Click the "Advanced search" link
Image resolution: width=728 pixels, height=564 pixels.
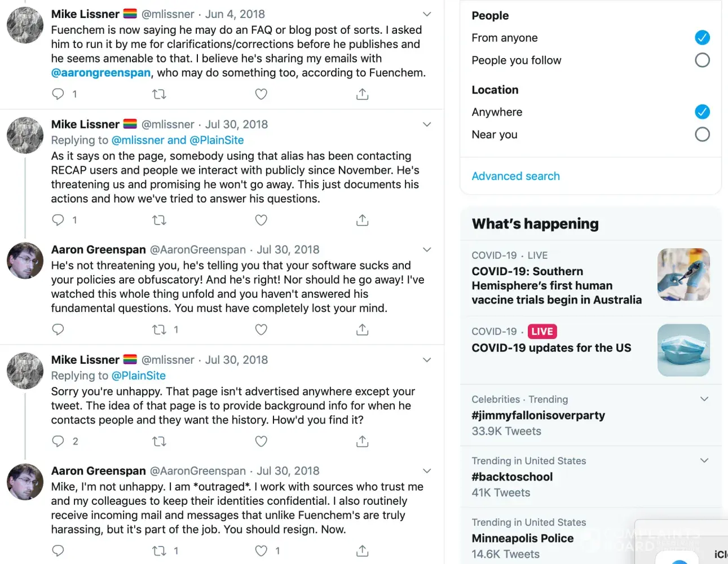[x=515, y=177]
